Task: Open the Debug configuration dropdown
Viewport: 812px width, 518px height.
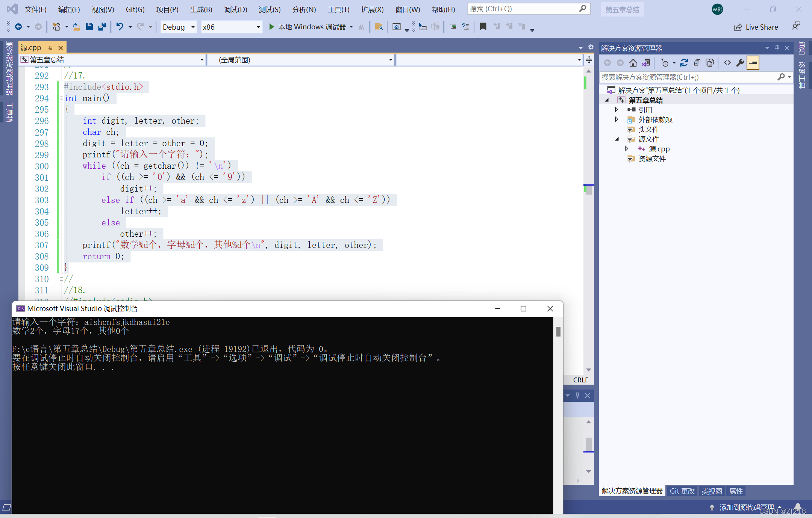Action: pos(179,27)
